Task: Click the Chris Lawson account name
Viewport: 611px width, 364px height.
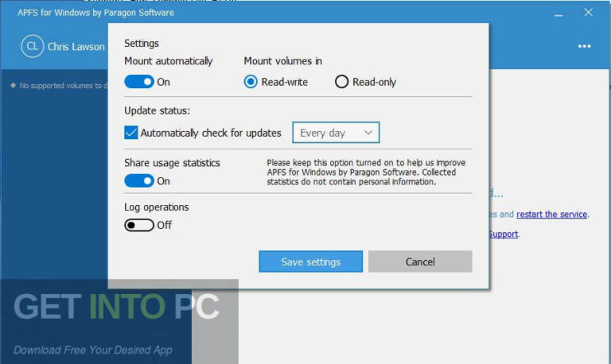Action: point(76,47)
